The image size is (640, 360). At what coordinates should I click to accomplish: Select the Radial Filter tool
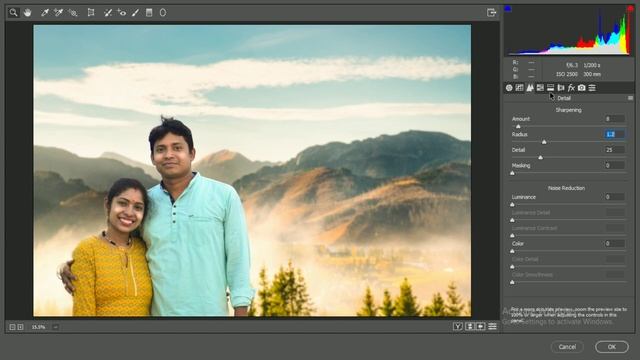pyautogui.click(x=163, y=13)
